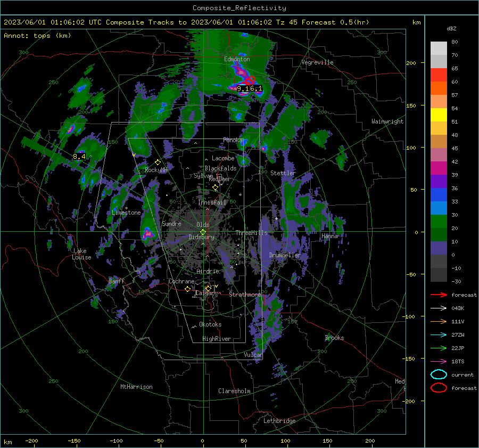Click the Wainwright city label
This screenshot has width=479, height=448.
click(387, 121)
